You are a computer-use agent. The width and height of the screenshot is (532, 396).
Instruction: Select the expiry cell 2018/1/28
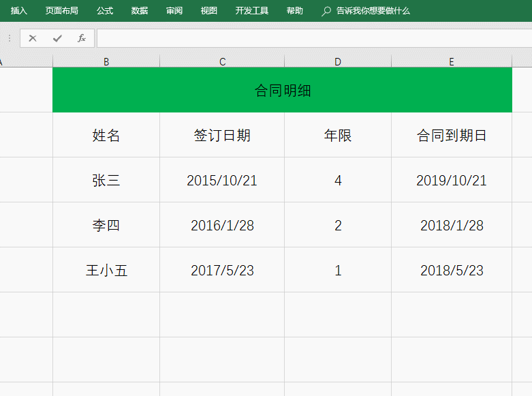[452, 225]
